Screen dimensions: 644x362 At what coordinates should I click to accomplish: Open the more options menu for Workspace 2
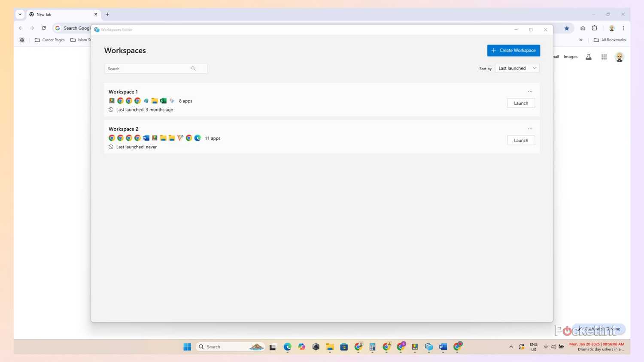[x=530, y=129]
